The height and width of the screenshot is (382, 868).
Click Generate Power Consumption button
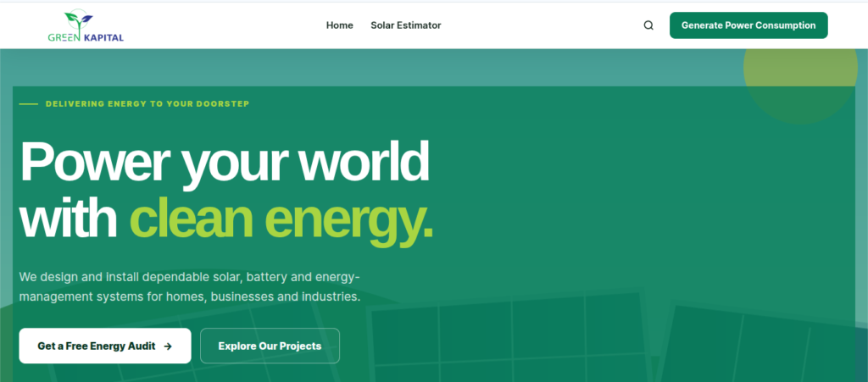tap(748, 25)
